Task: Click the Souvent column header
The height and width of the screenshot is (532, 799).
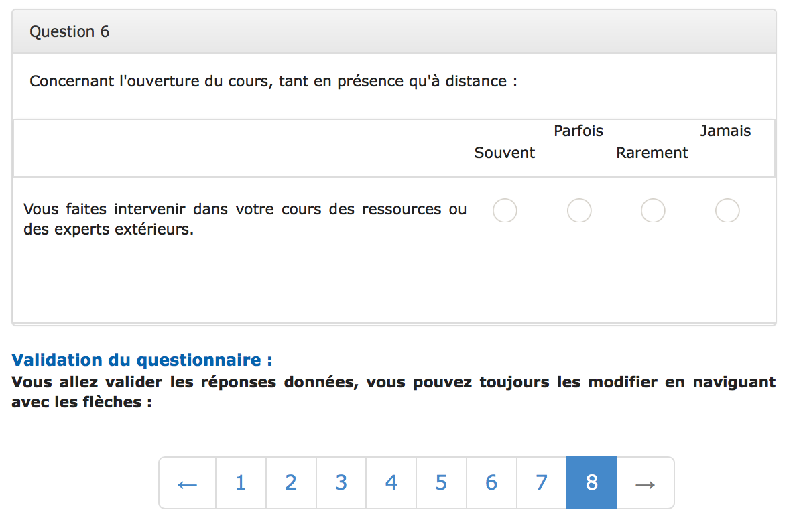Action: (505, 153)
